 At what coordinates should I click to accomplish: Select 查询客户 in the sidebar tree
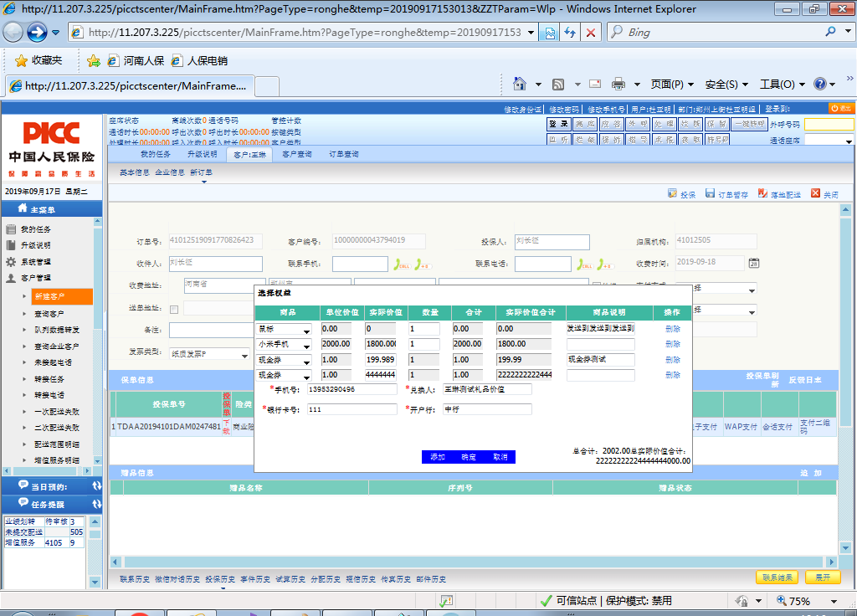(x=49, y=313)
